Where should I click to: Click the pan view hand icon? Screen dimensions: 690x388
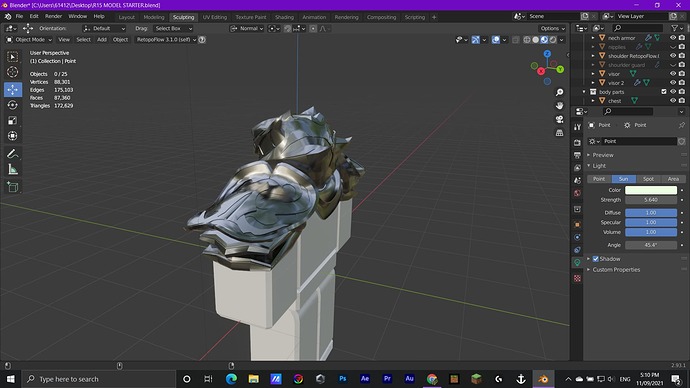[x=559, y=106]
